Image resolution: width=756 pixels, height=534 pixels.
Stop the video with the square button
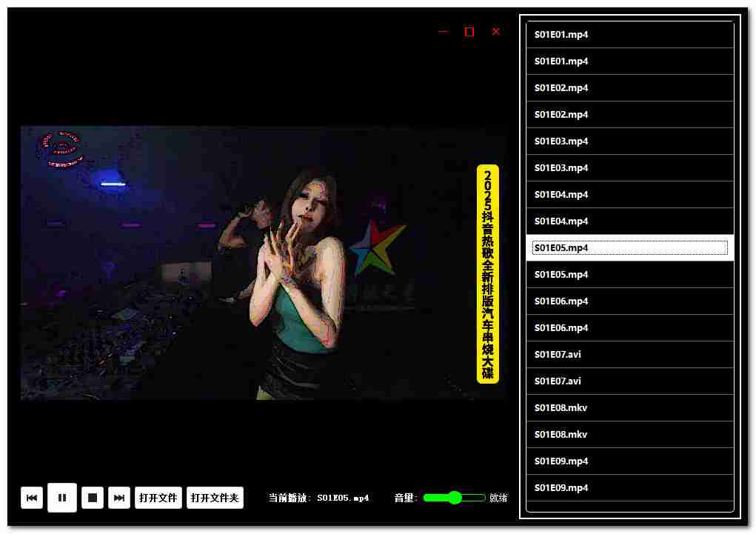pos(93,498)
